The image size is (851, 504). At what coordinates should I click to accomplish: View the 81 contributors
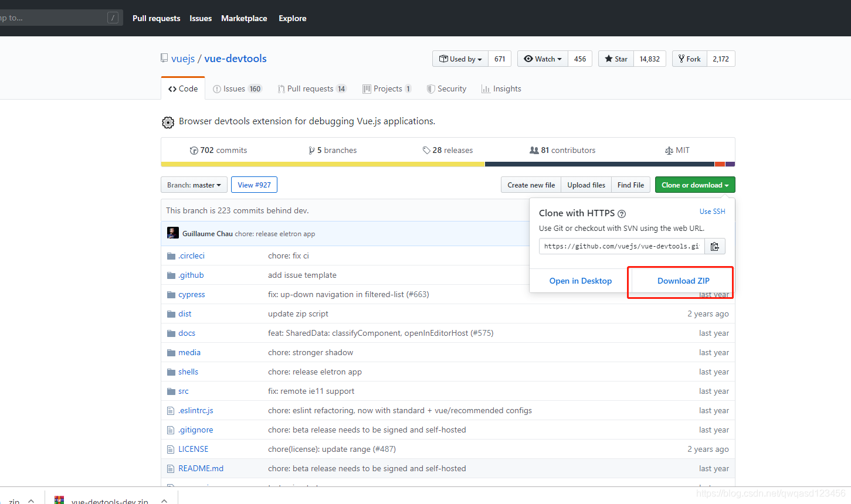[562, 150]
